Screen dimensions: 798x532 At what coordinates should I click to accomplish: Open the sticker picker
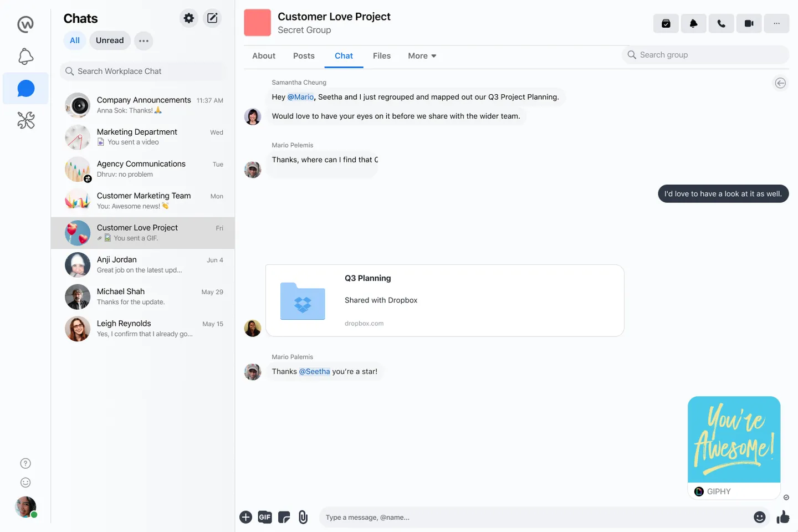pyautogui.click(x=284, y=518)
